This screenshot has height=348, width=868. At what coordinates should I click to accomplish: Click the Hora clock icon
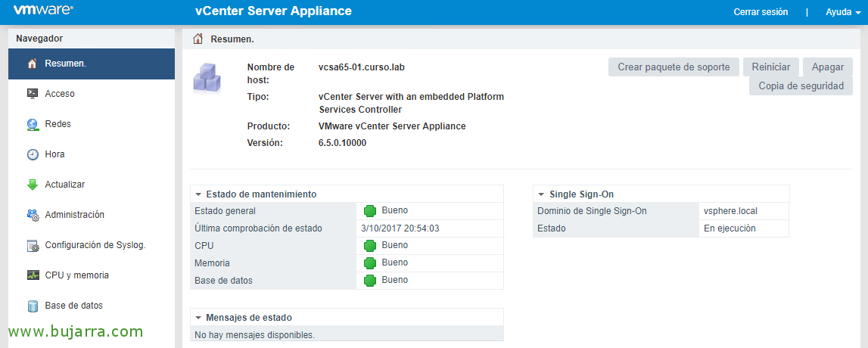(x=33, y=154)
